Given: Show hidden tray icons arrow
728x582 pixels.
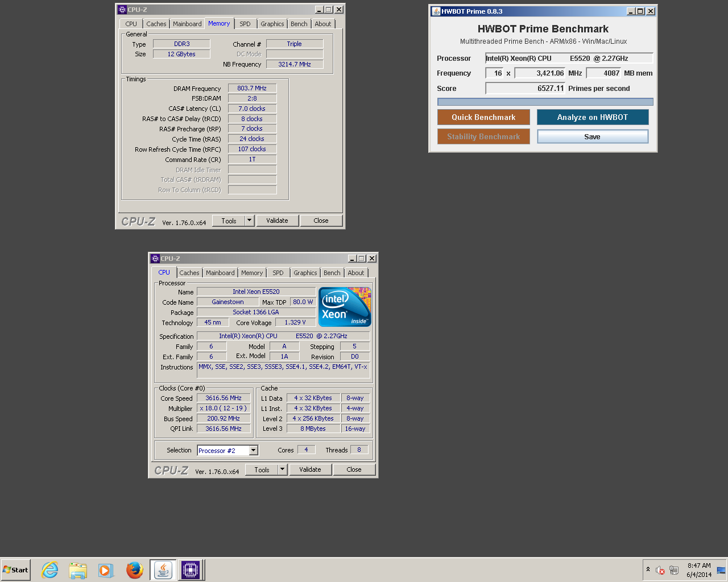Looking at the screenshot, I should pyautogui.click(x=648, y=569).
